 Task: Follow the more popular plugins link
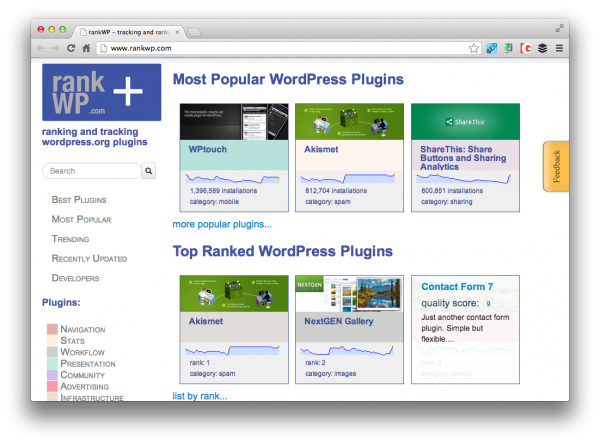[x=222, y=224]
